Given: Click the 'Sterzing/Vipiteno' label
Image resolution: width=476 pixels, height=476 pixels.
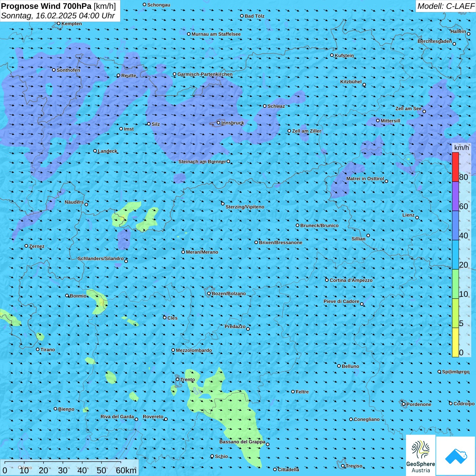Looking at the screenshot, I should [245, 207].
